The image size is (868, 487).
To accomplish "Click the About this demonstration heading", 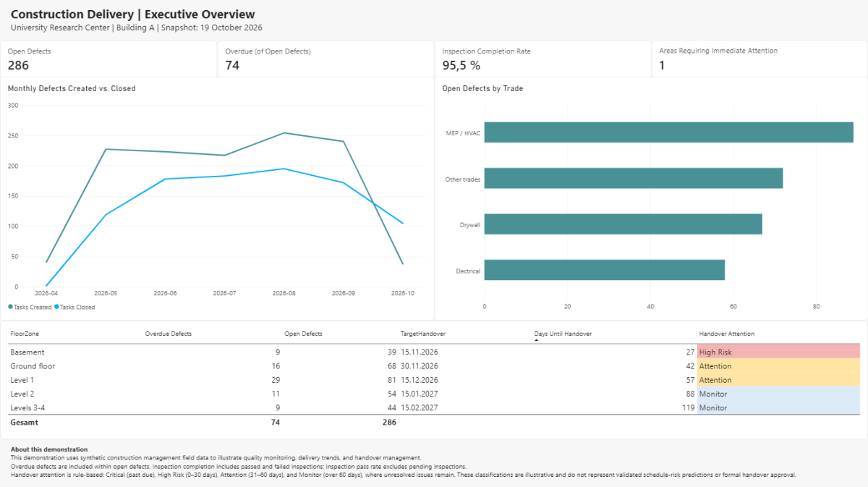I will click(49, 449).
